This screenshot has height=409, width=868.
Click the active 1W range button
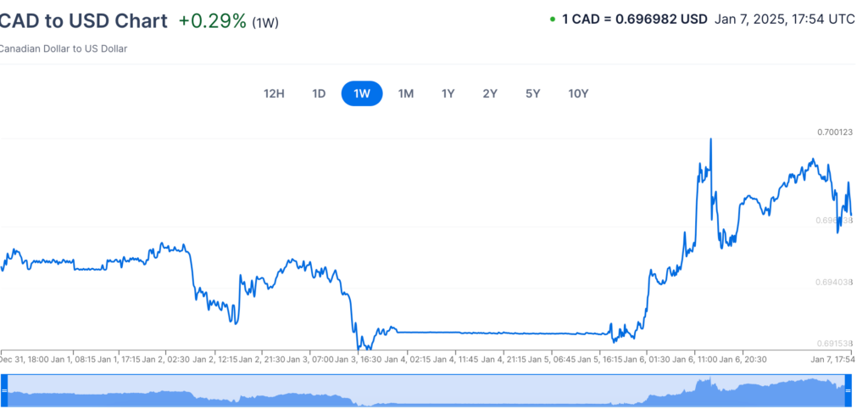[362, 93]
